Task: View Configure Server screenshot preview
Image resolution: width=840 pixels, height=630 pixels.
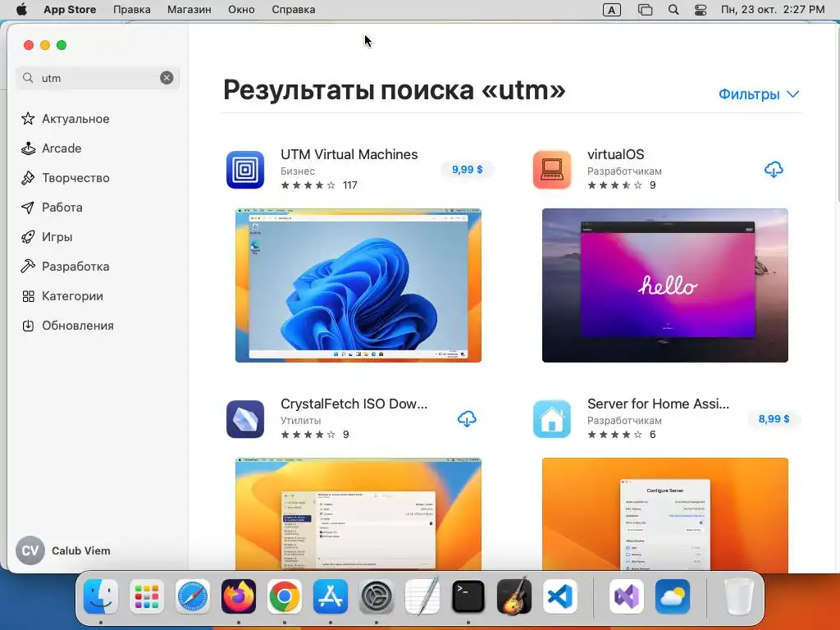Action: pos(664,514)
